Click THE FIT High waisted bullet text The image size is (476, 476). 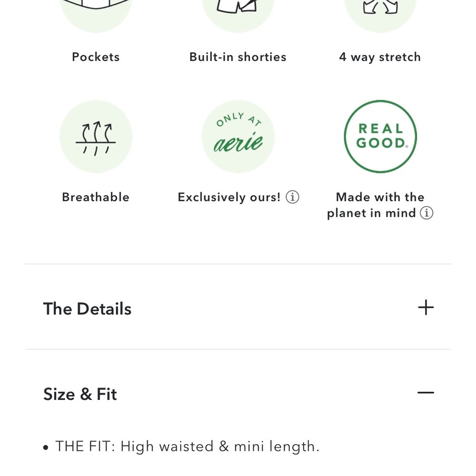click(187, 446)
